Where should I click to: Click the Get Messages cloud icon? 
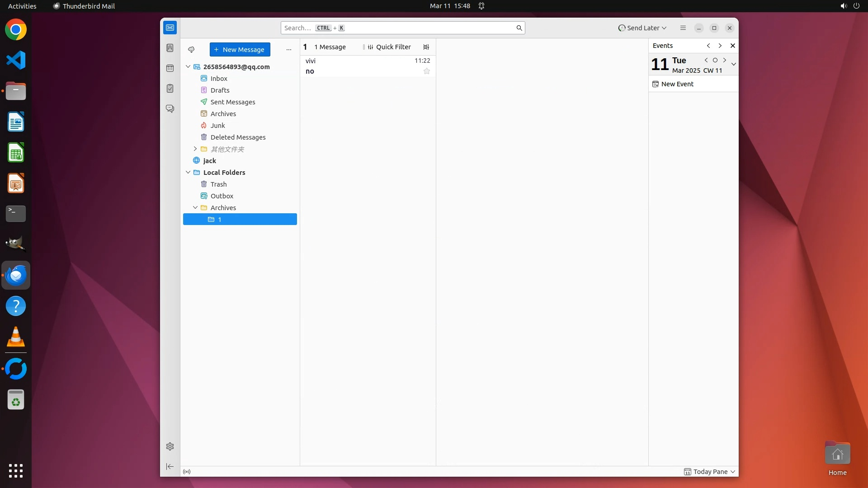click(191, 50)
